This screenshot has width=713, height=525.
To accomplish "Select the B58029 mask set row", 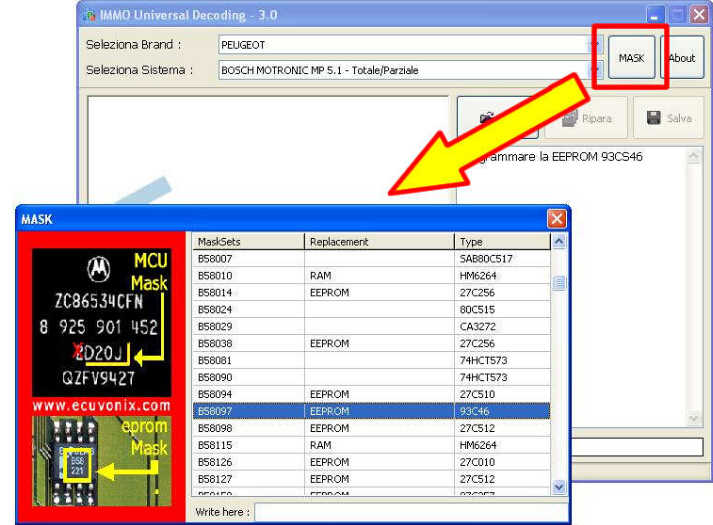I will click(372, 326).
